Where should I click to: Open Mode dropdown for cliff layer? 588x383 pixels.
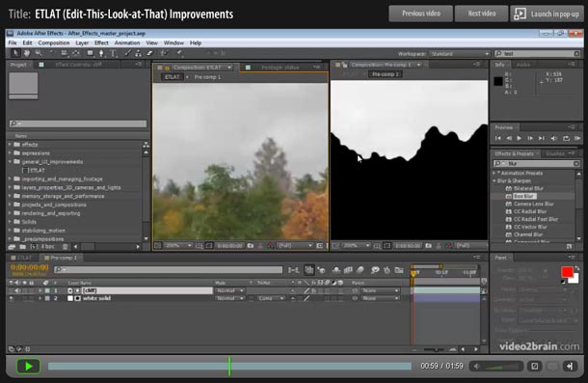pyautogui.click(x=229, y=290)
